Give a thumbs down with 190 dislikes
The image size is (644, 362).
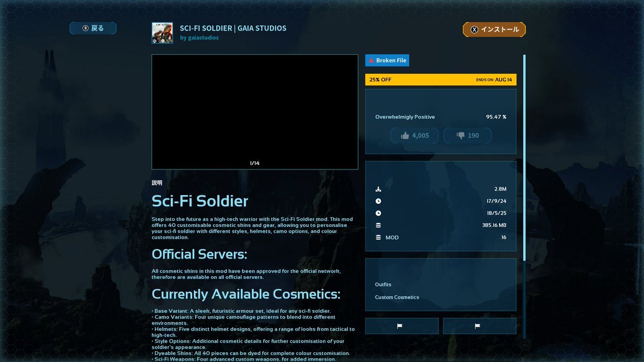(467, 136)
